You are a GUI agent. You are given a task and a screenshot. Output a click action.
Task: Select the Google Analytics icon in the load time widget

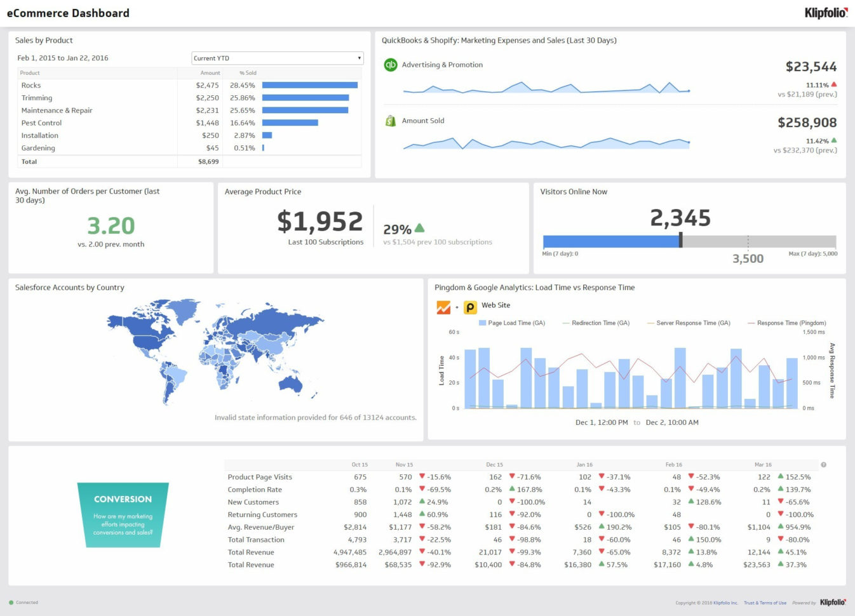point(442,307)
